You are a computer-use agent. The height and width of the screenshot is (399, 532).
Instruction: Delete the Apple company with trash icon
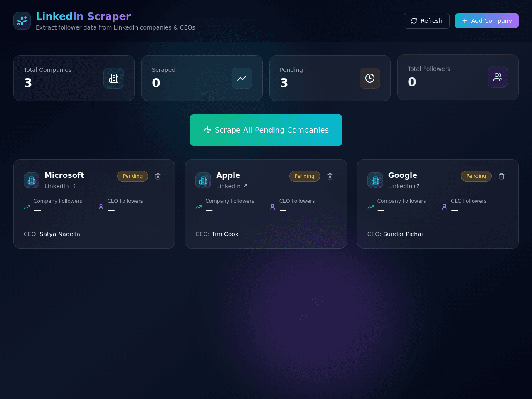pyautogui.click(x=330, y=176)
